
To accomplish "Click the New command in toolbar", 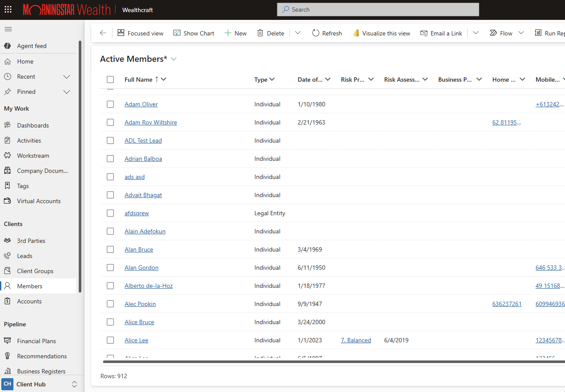I will point(235,33).
